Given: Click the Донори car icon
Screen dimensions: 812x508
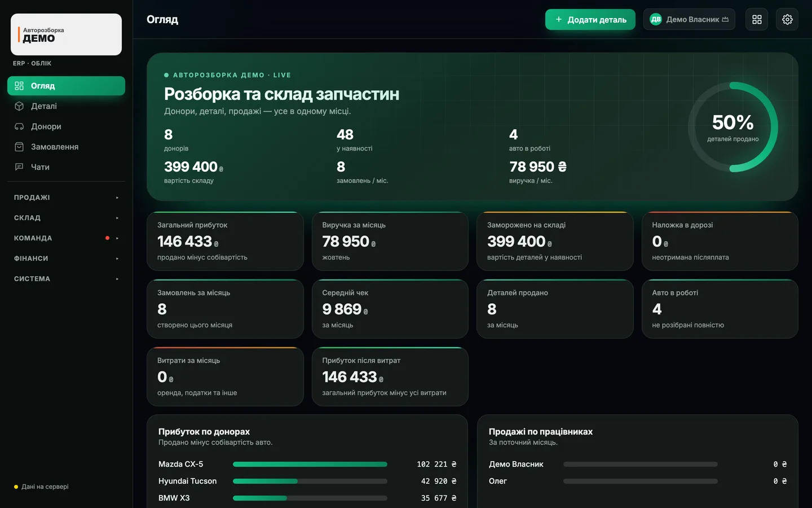Looking at the screenshot, I should click(19, 126).
